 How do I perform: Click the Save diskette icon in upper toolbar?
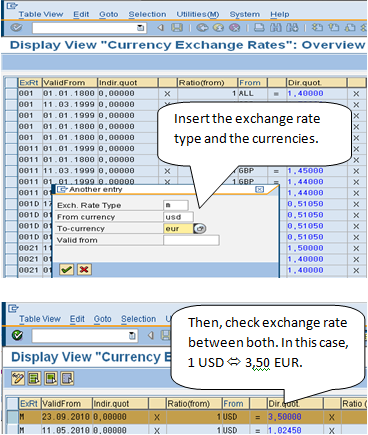coord(177,28)
